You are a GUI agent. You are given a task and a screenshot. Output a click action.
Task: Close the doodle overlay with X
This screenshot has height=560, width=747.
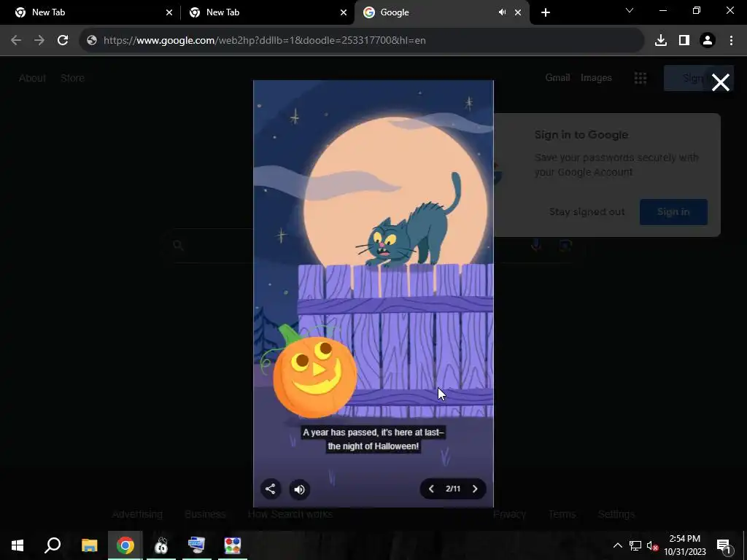coord(720,82)
